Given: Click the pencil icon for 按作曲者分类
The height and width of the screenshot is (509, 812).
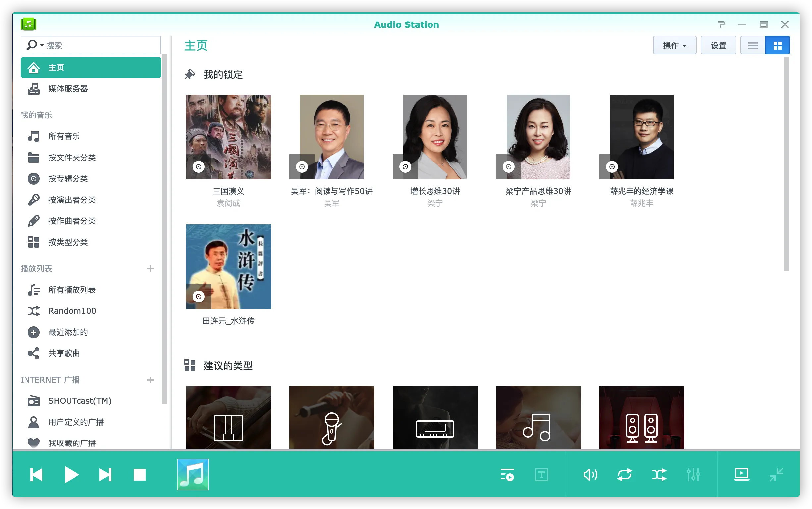Looking at the screenshot, I should (x=34, y=221).
